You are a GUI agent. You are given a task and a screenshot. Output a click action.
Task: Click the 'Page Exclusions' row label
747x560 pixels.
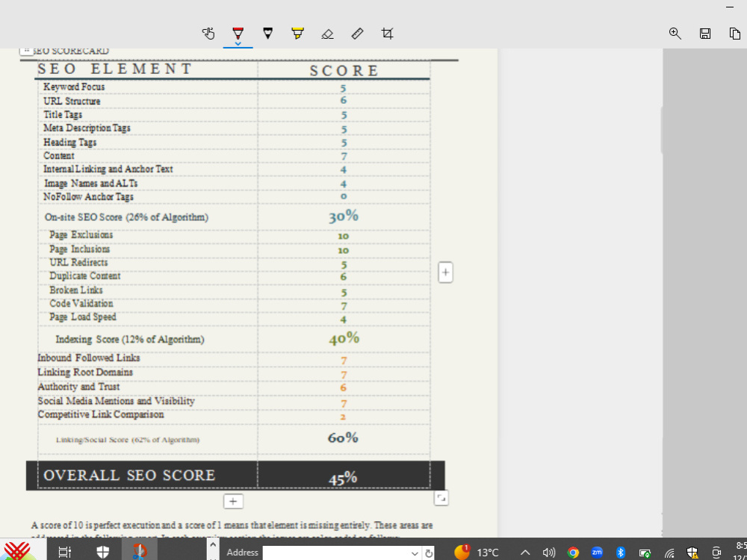81,234
